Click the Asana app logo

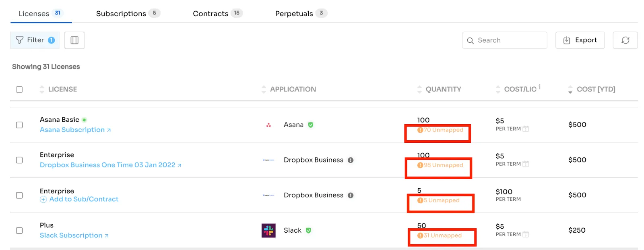268,125
